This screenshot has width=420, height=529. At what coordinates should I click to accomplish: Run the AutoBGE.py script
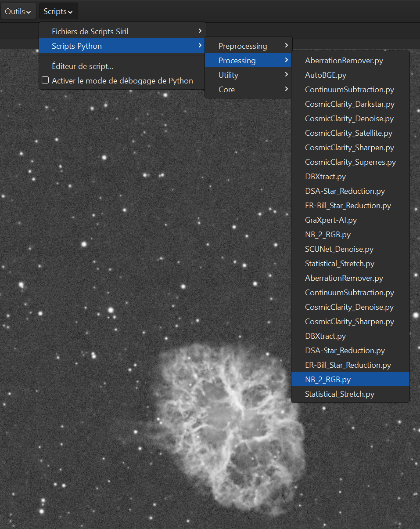(x=350, y=75)
